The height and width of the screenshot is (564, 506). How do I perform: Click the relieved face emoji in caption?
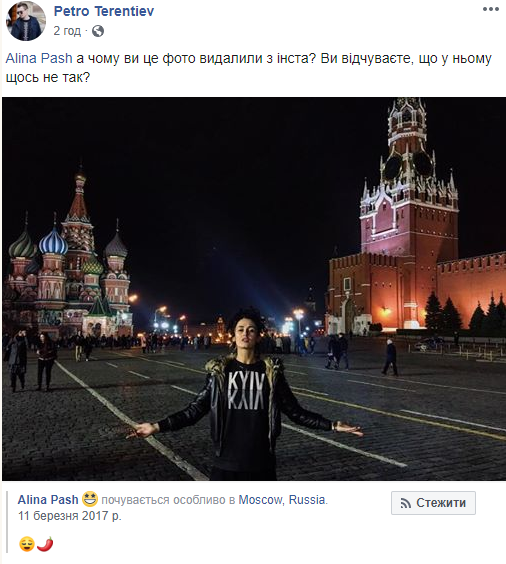[27, 544]
